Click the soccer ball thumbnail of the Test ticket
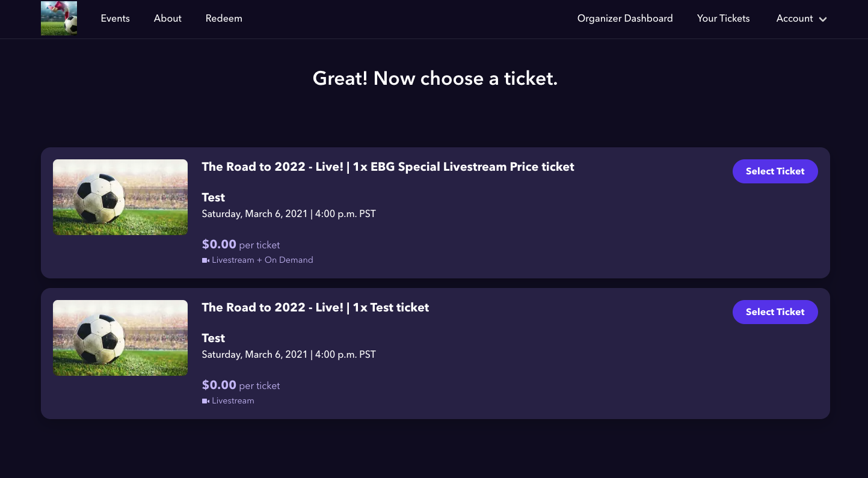The height and width of the screenshot is (478, 868). (x=120, y=338)
